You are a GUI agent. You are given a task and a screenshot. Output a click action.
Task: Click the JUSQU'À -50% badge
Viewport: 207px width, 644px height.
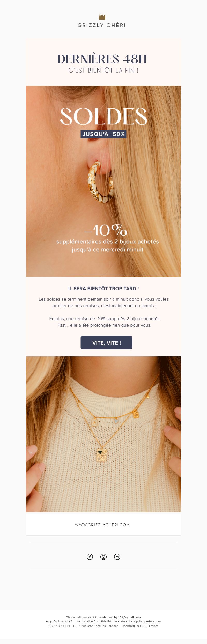tap(103, 134)
